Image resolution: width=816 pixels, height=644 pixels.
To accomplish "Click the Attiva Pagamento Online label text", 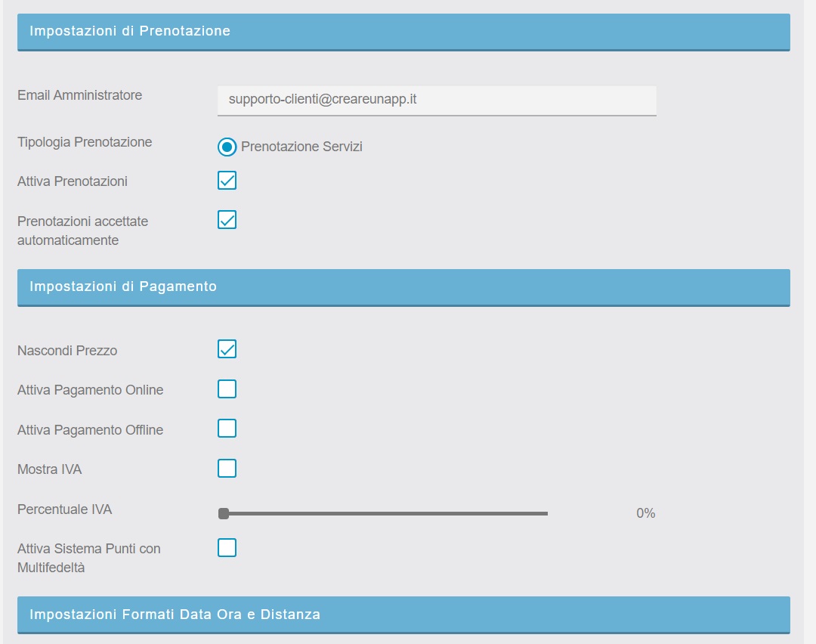I will click(90, 390).
